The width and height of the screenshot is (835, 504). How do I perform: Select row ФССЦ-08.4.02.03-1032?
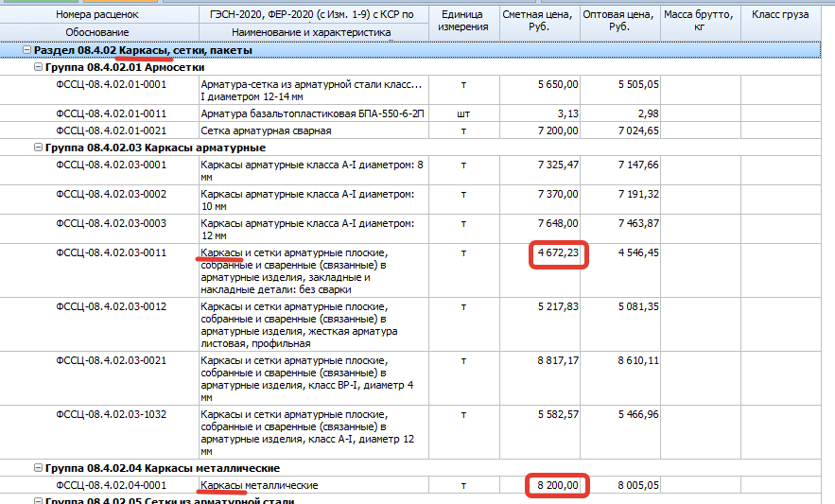pyautogui.click(x=410, y=432)
